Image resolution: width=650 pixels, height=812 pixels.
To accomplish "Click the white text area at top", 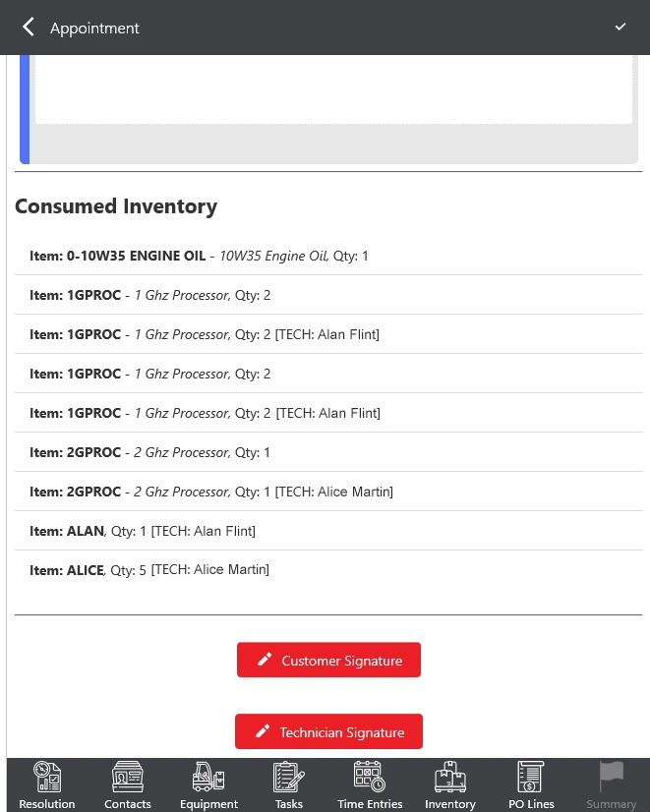I will (x=333, y=88).
